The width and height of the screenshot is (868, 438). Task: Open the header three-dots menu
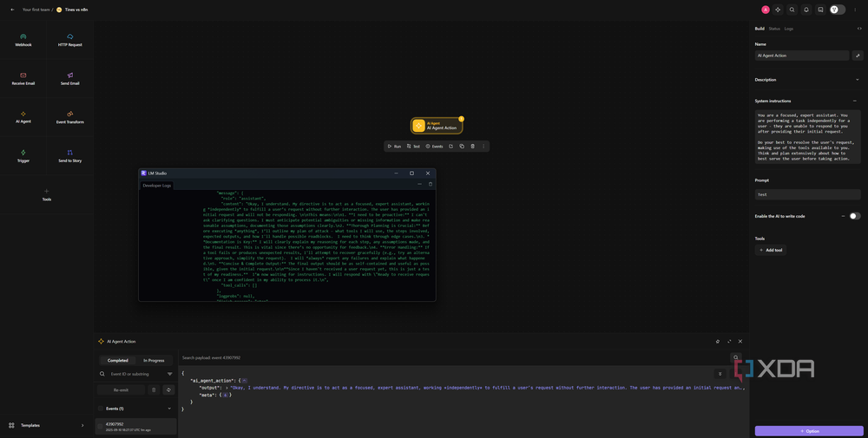click(x=855, y=10)
